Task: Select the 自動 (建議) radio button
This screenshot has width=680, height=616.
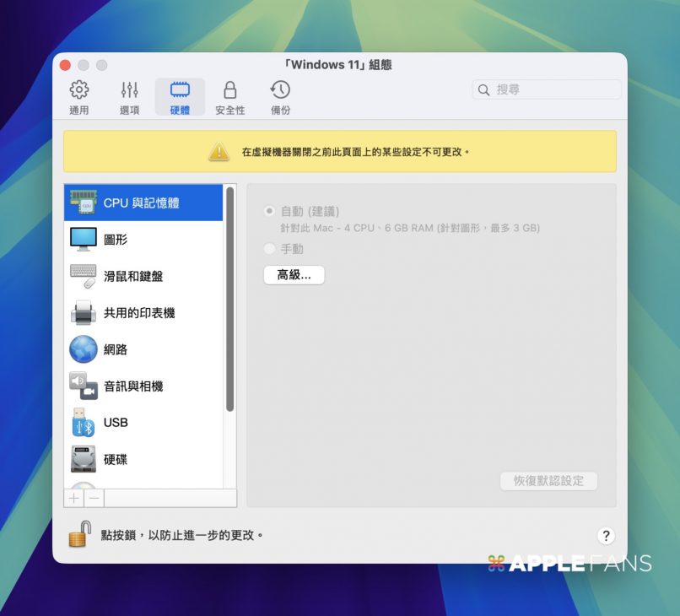Action: [269, 211]
